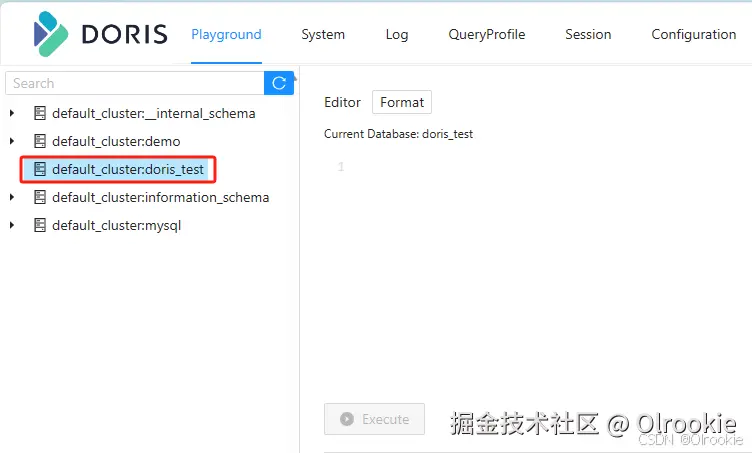752x453 pixels.
Task: Switch to the System tab
Action: (323, 35)
